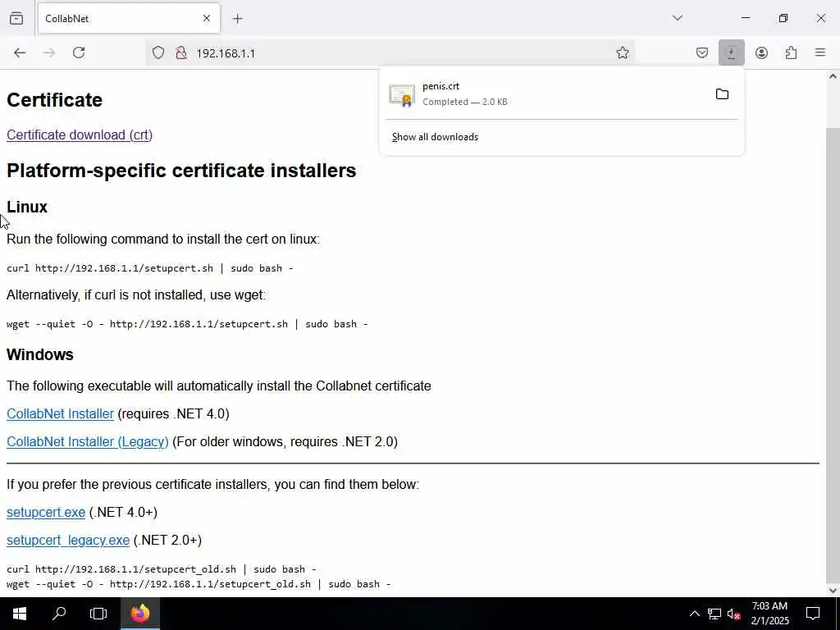Click the Windows heading
Screen dimensions: 840x630
click(40, 354)
